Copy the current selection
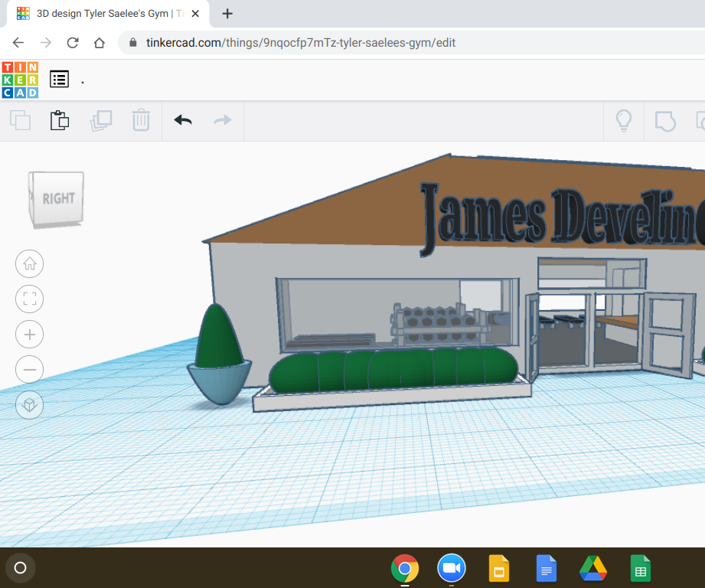This screenshot has width=705, height=588. [20, 120]
